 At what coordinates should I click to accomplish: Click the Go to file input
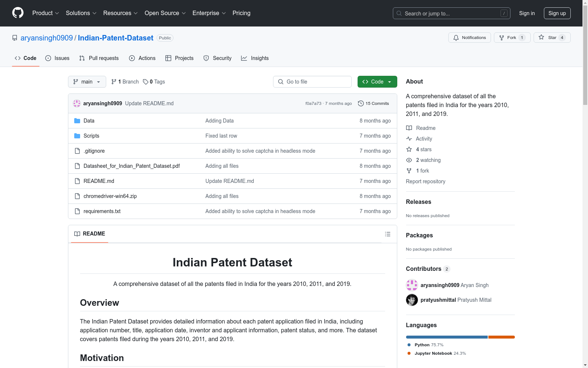pyautogui.click(x=312, y=82)
